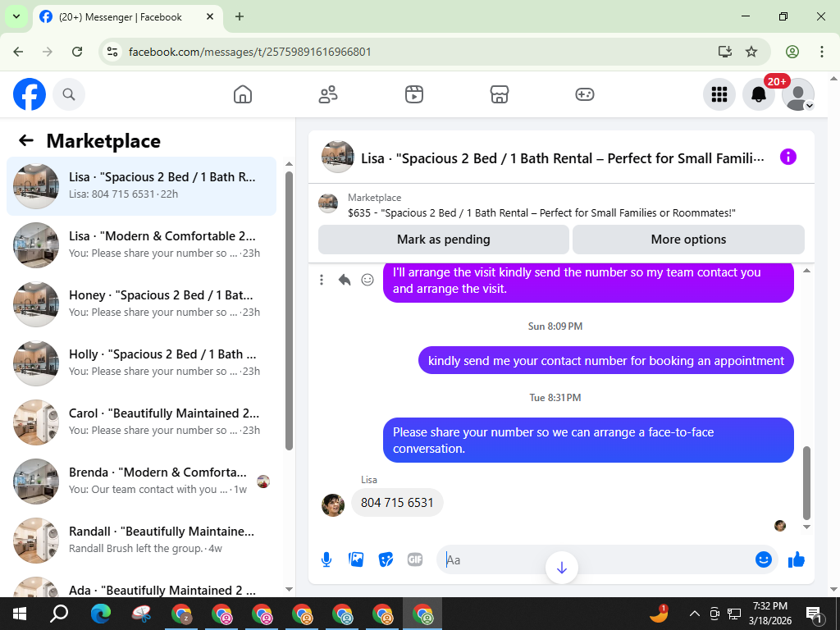Launch Microsoft Edge from taskbar
The image size is (840, 630).
click(100, 614)
